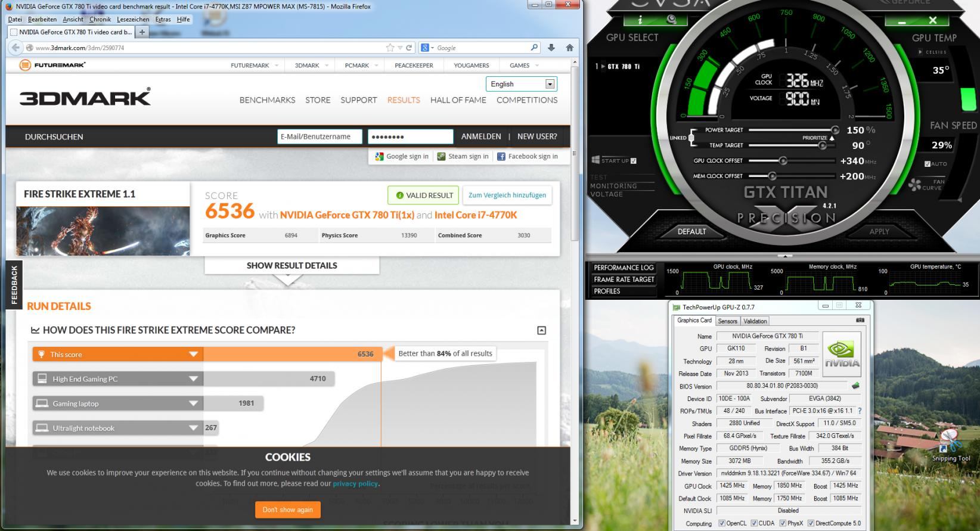Viewport: 980px width, 531px height.
Task: Toggle DirectCompute 5.0 checkbox in GPU-Z
Action: click(x=811, y=523)
